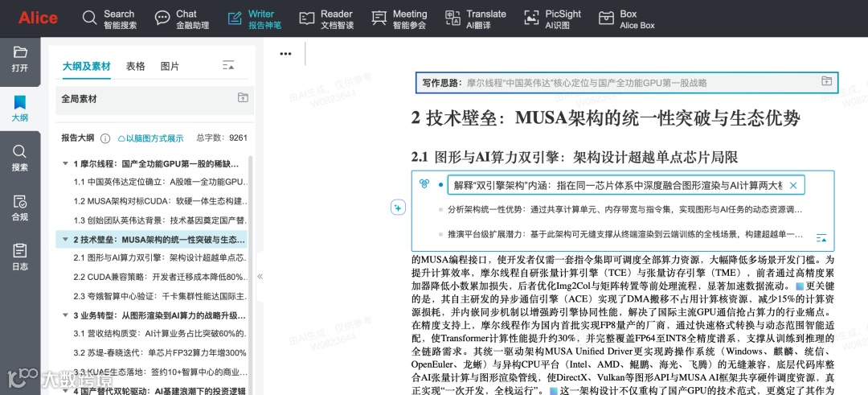Open the Meeting 智能参会 module
Screen dimensions: 868x395
399,19
